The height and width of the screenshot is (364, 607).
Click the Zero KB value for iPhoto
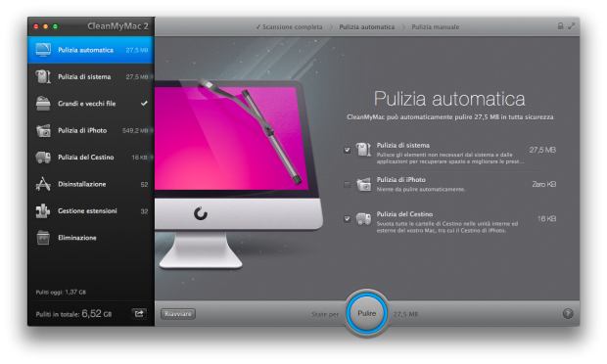544,184
